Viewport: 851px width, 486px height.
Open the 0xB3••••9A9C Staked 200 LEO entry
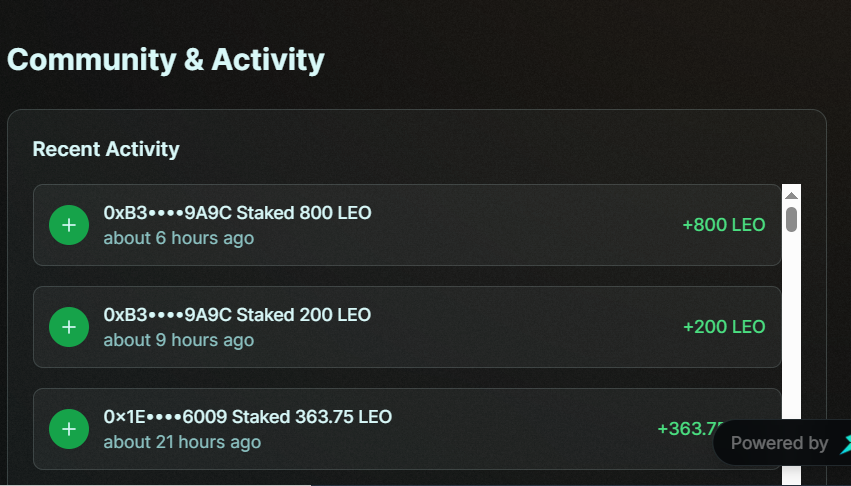pos(237,315)
